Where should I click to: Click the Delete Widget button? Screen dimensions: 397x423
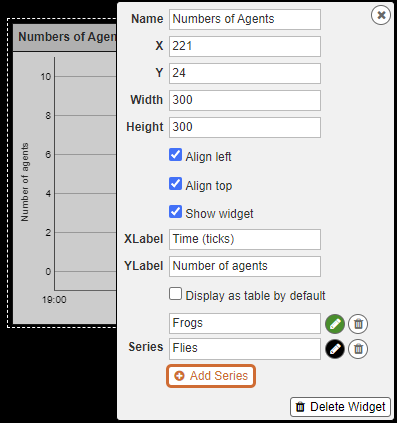click(x=340, y=407)
